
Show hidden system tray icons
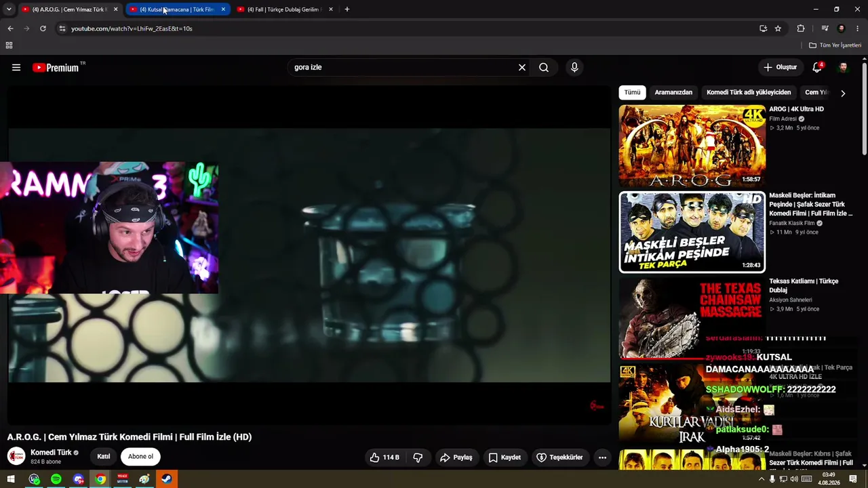point(761,479)
